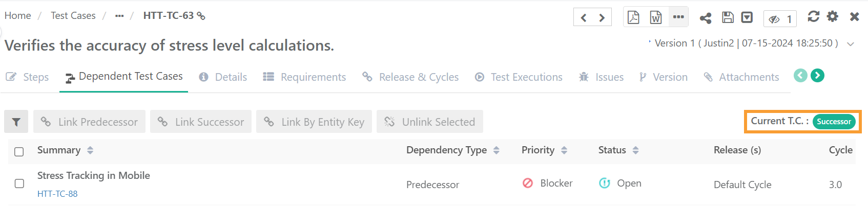Open the filter funnel button
Screen dimensions: 868x206
coord(16,122)
